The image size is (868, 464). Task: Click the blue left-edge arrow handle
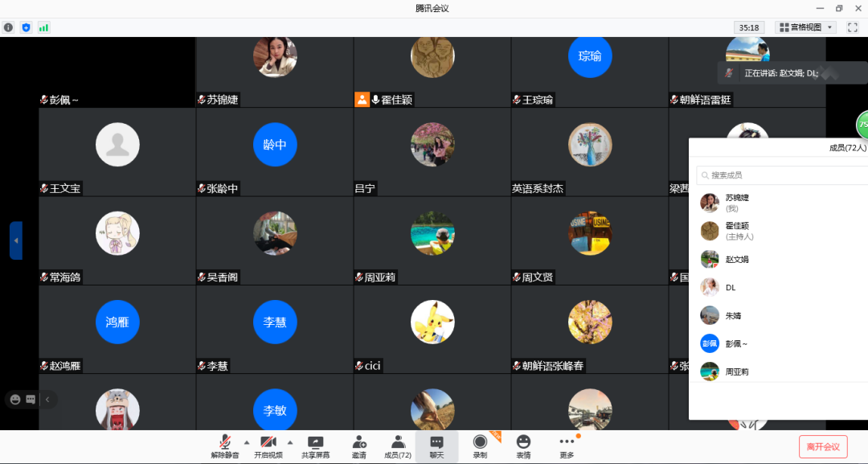tap(16, 240)
